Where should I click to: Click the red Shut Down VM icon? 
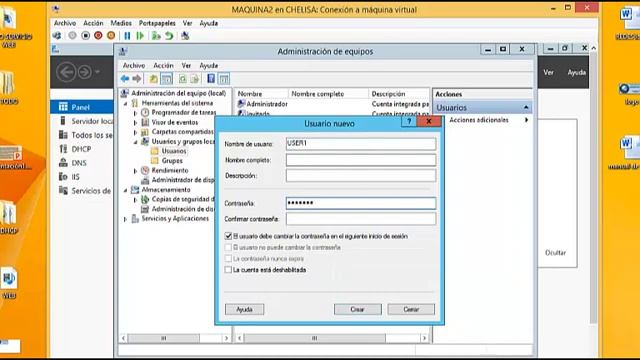(x=98, y=36)
